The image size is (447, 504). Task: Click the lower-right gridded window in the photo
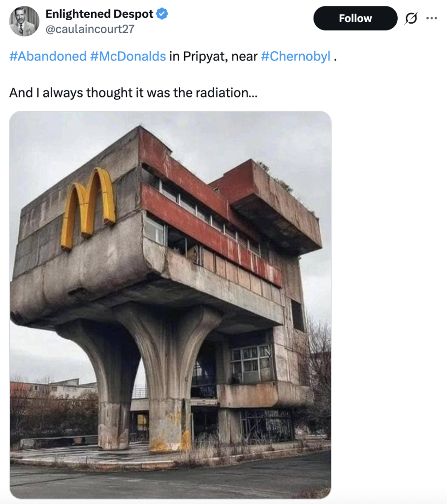point(251,365)
